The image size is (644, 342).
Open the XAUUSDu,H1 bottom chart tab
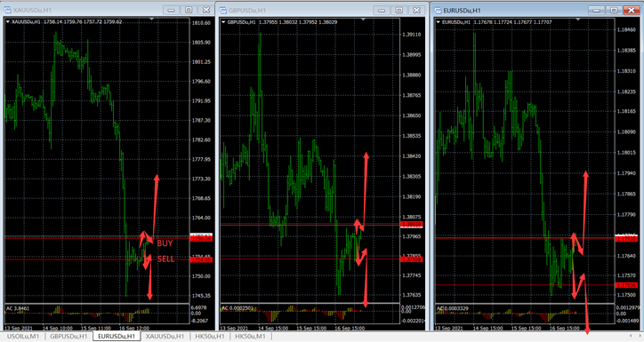(x=165, y=337)
